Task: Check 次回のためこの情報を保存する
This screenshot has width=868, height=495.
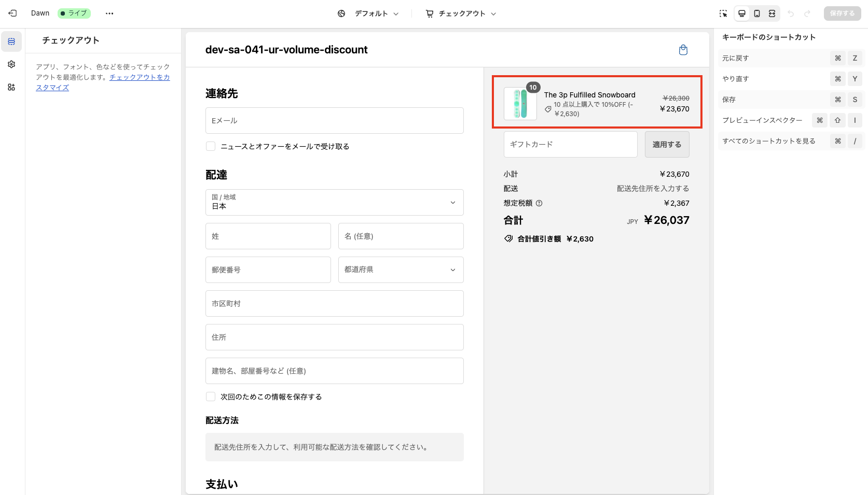Action: click(211, 396)
